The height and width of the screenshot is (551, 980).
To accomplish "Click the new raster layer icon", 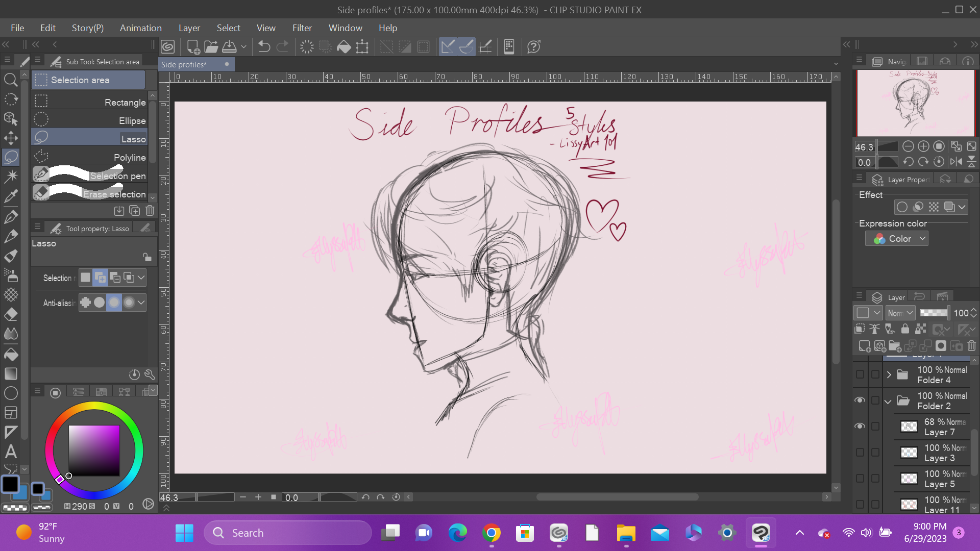I will coord(864,346).
